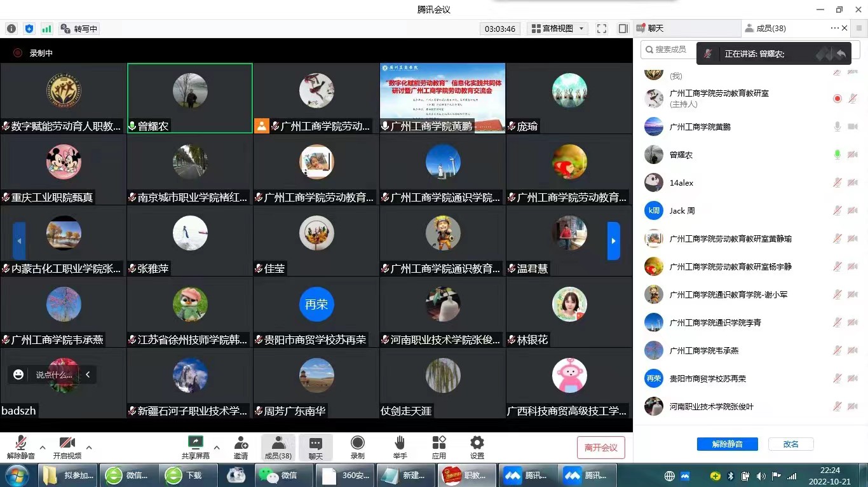
Task: Click the 改名 button below member list
Action: click(790, 444)
